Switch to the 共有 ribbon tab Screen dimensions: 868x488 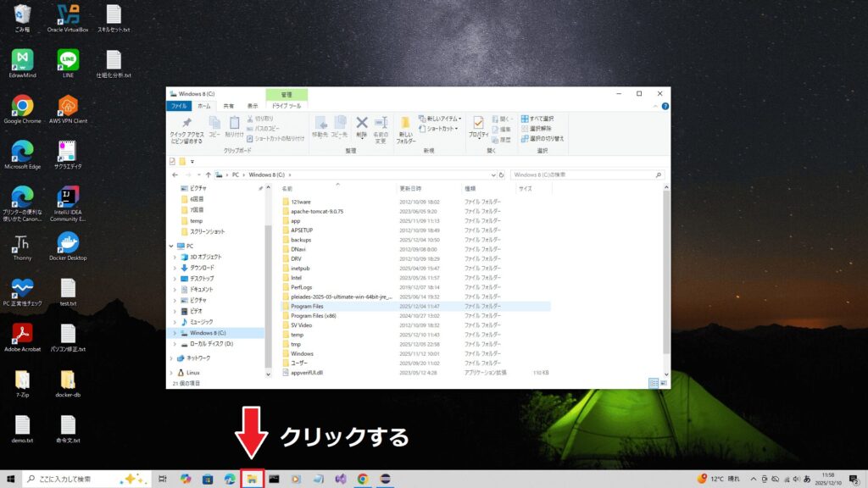coord(229,107)
